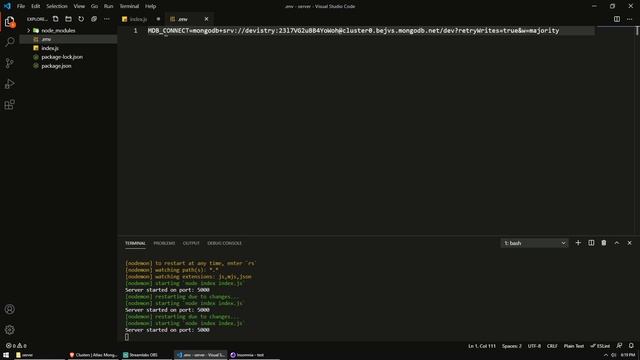Open the Windows Start button
Screen dimensions: 640x360
6,355
